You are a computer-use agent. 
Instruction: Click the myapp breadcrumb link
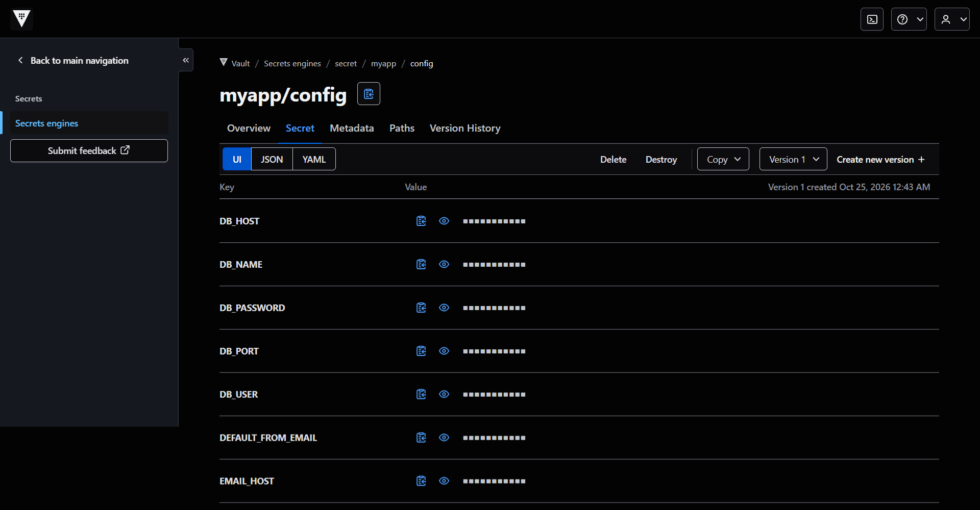pos(383,63)
